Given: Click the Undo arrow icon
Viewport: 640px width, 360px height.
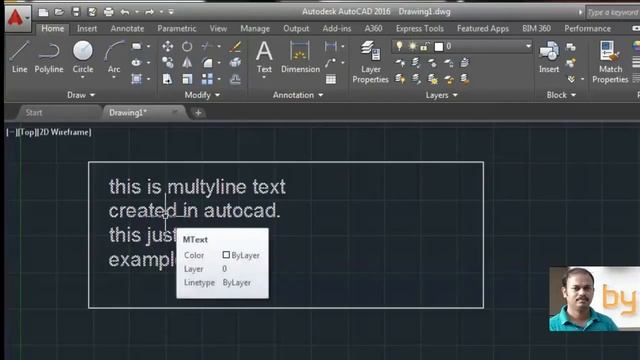Looking at the screenshot, I should pyautogui.click(x=125, y=12).
